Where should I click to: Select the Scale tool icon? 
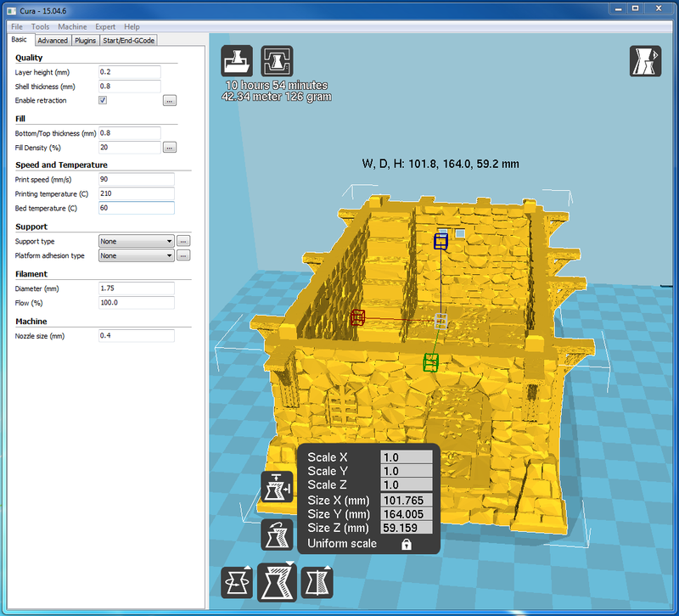[277, 582]
